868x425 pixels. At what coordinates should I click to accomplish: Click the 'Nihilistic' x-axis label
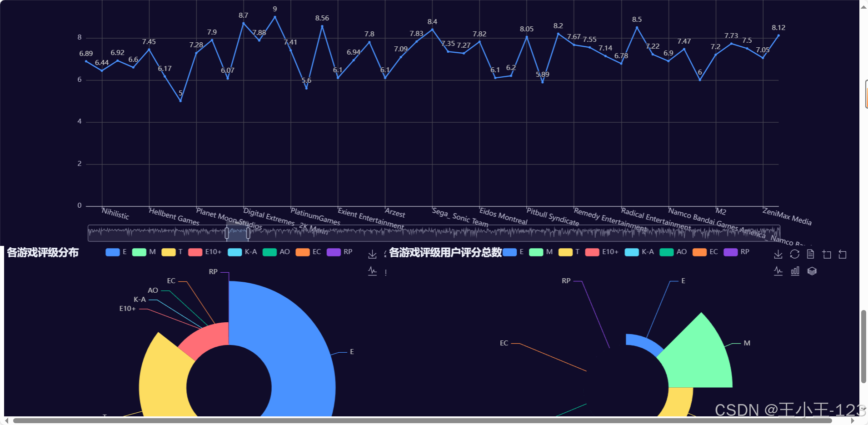point(115,214)
